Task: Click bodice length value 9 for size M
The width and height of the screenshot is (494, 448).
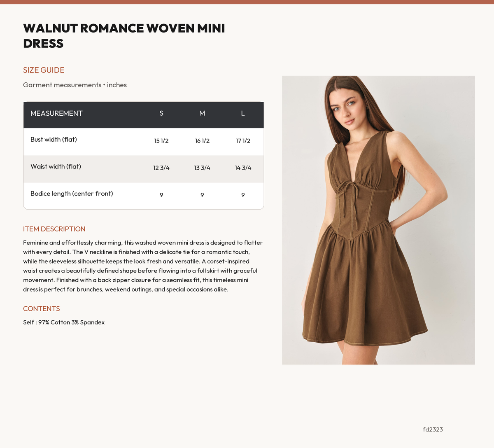Action: (x=202, y=195)
